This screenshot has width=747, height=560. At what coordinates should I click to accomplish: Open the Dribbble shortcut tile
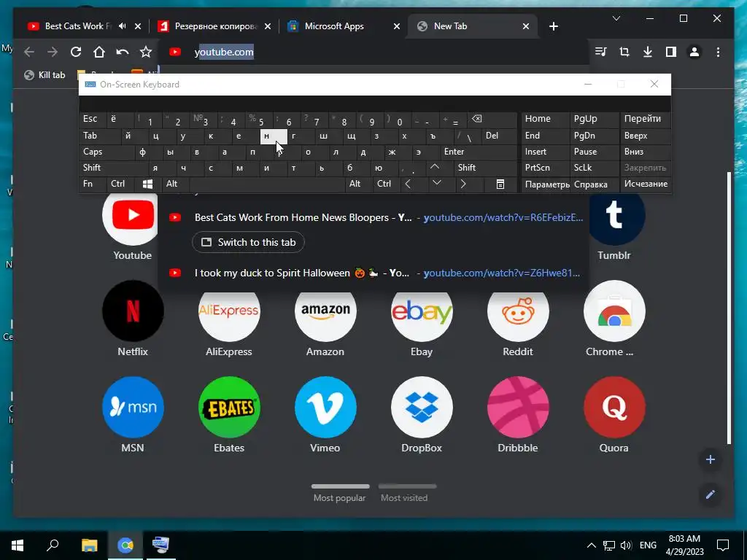click(x=518, y=407)
